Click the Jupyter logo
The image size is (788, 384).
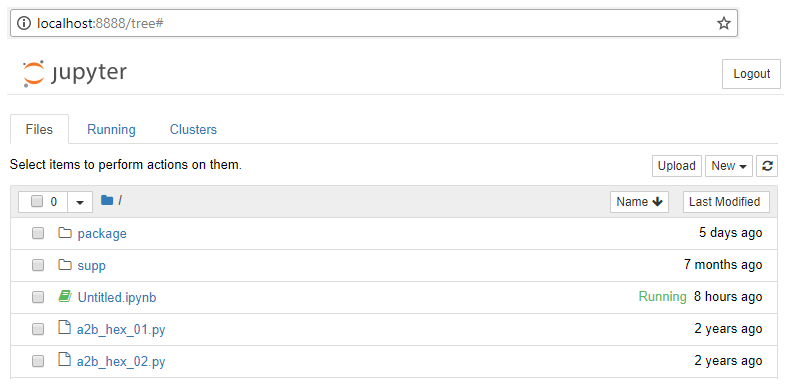74,73
